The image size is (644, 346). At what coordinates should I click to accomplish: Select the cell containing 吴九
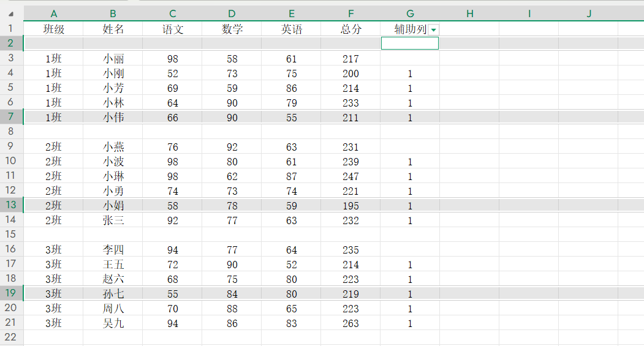tap(113, 323)
